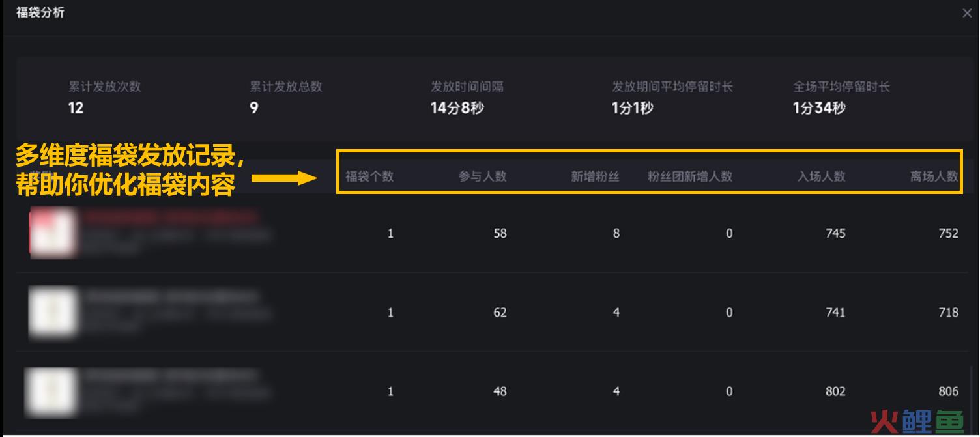980x437 pixels.
Task: Select the 全场平均停留时长 value 1分34秒
Action: click(x=819, y=108)
